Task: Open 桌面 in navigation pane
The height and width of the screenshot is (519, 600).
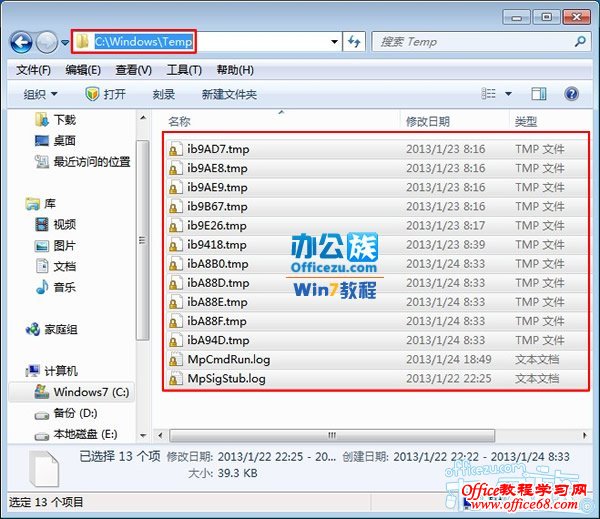Action: [55, 141]
